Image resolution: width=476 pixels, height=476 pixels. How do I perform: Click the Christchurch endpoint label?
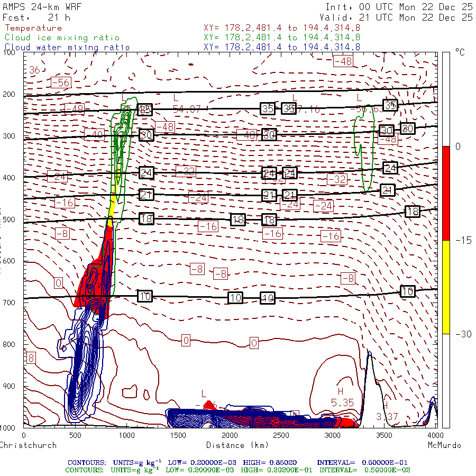coord(28,445)
